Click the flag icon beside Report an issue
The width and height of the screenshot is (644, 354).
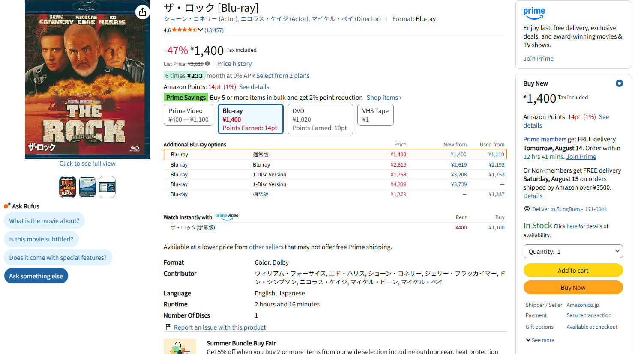tap(168, 327)
